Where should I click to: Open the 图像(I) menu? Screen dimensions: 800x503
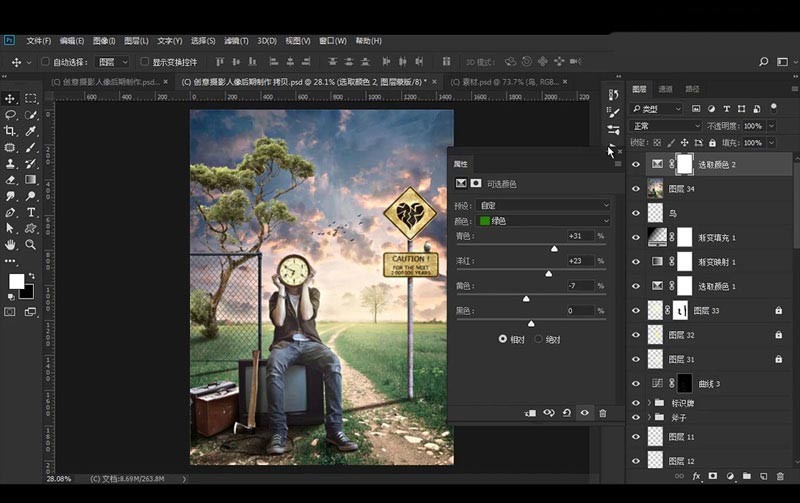104,41
